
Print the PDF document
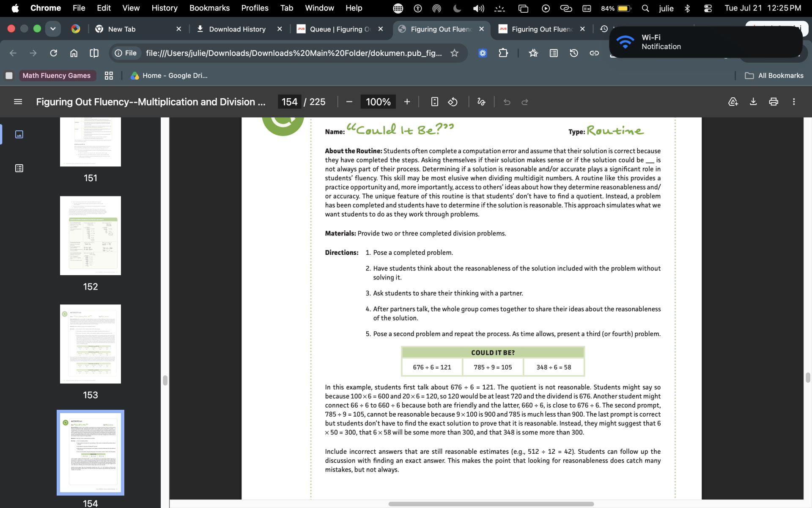(774, 102)
